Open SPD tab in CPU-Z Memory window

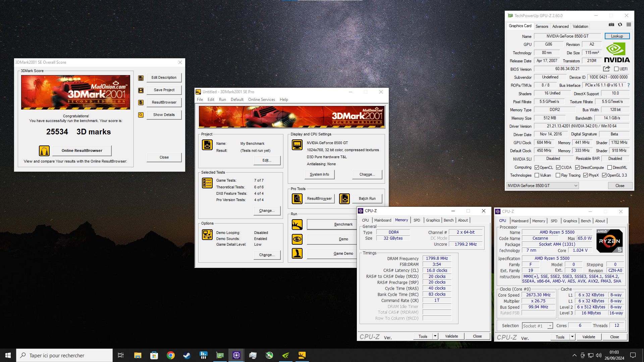coord(417,220)
